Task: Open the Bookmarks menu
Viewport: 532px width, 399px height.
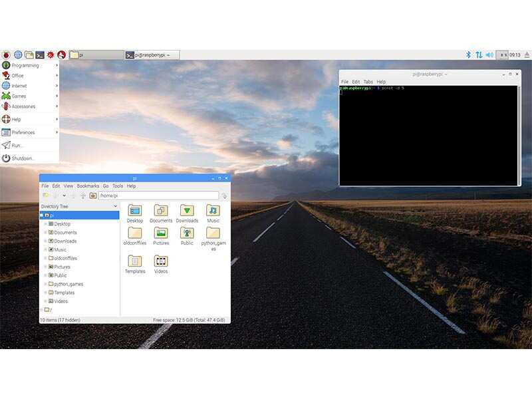Action: pos(88,186)
